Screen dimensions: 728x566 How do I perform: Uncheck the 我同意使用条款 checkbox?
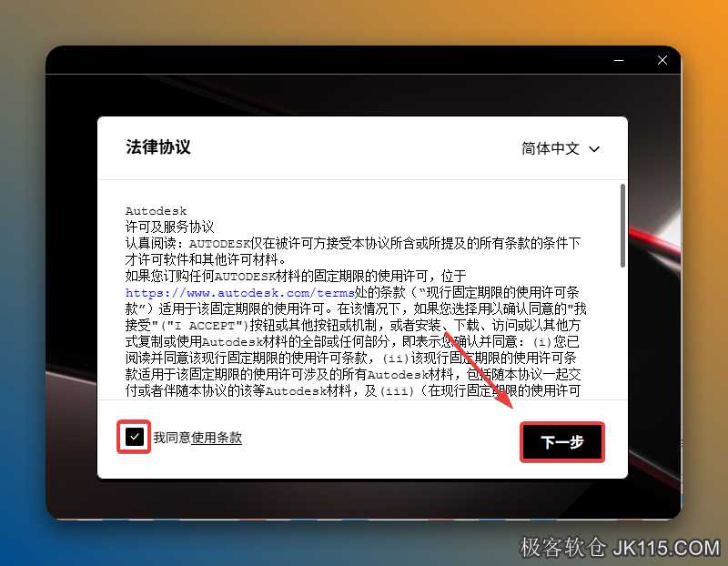[x=134, y=437]
